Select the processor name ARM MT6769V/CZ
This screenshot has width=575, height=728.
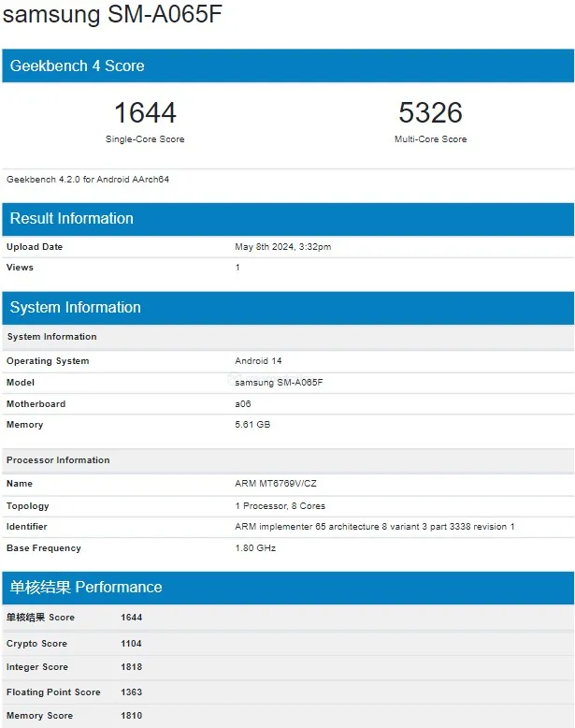[x=275, y=484]
